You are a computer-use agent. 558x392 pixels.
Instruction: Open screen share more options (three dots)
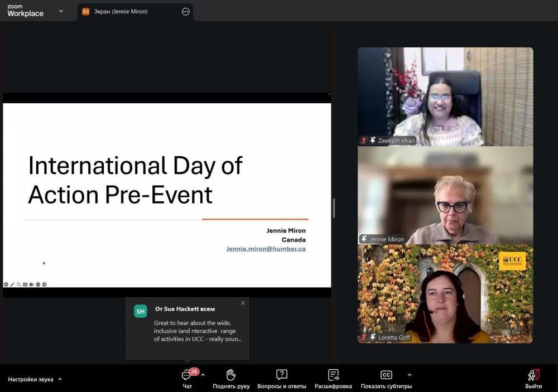pos(186,12)
